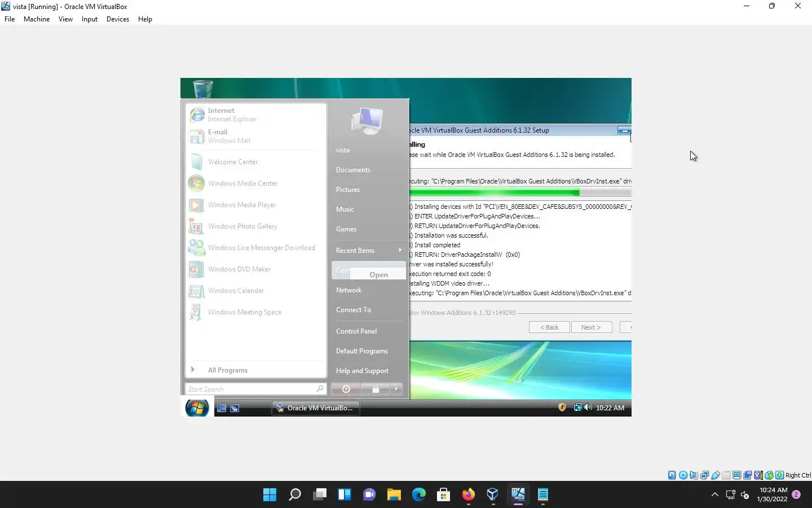This screenshot has width=812, height=508.
Task: Open Documents from Start menu
Action: tap(353, 170)
